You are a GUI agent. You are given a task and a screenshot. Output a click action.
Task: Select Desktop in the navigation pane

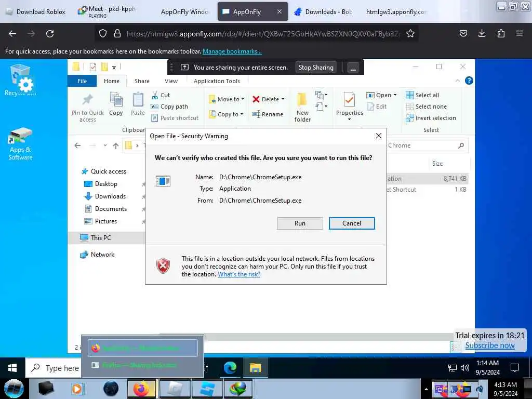(x=100, y=184)
